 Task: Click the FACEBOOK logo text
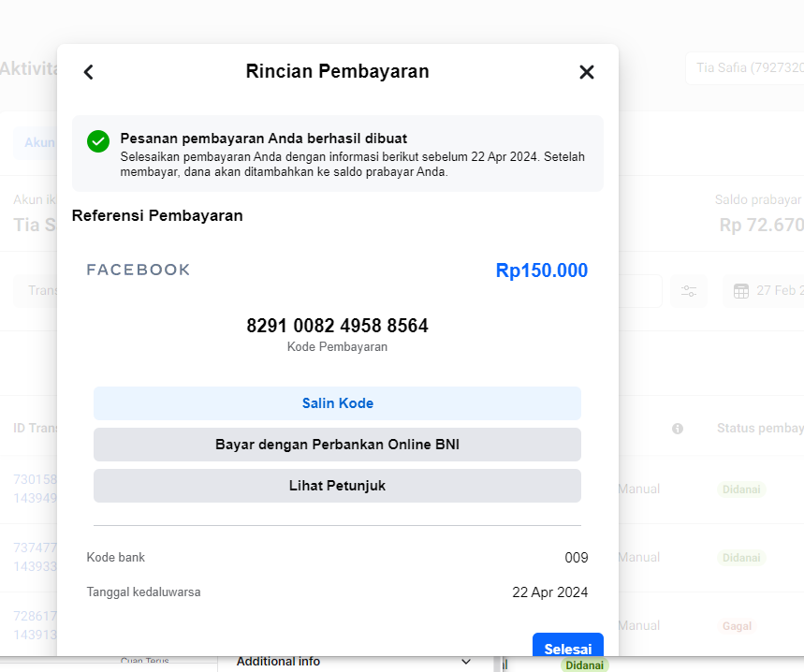pos(139,270)
